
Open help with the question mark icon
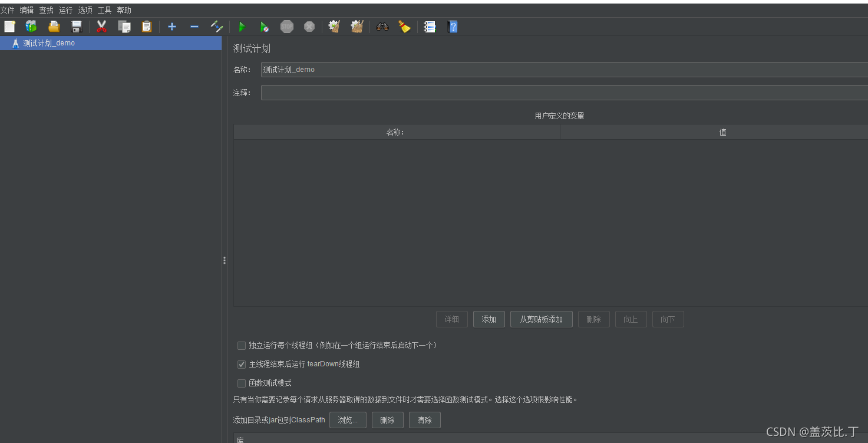(x=453, y=27)
